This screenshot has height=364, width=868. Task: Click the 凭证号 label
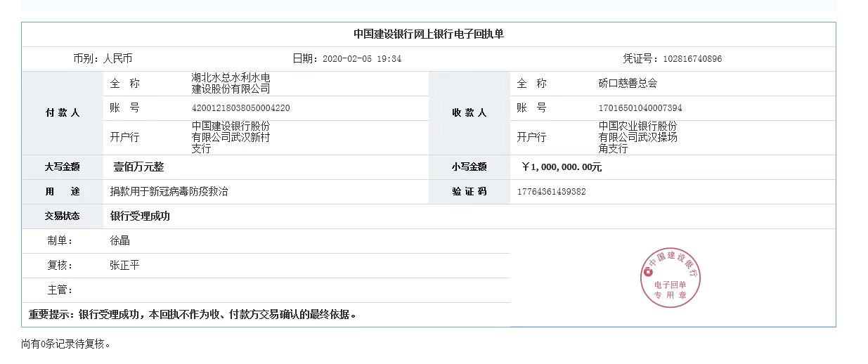(642, 59)
